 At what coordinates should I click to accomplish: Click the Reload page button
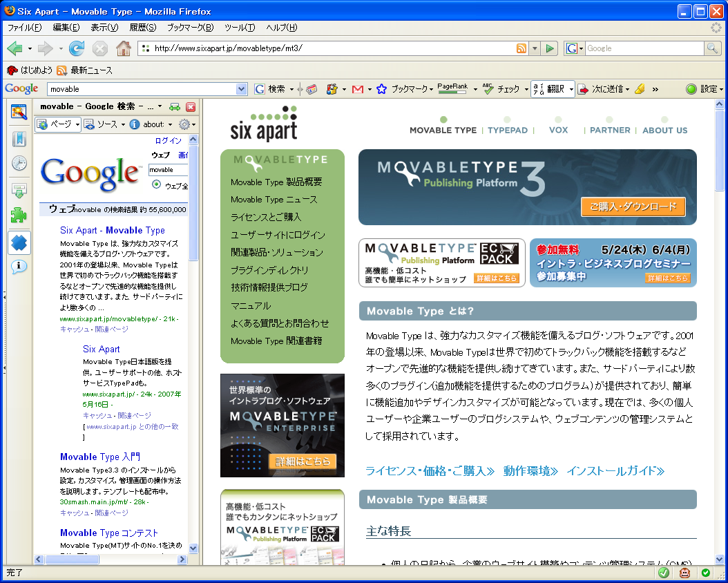(77, 48)
